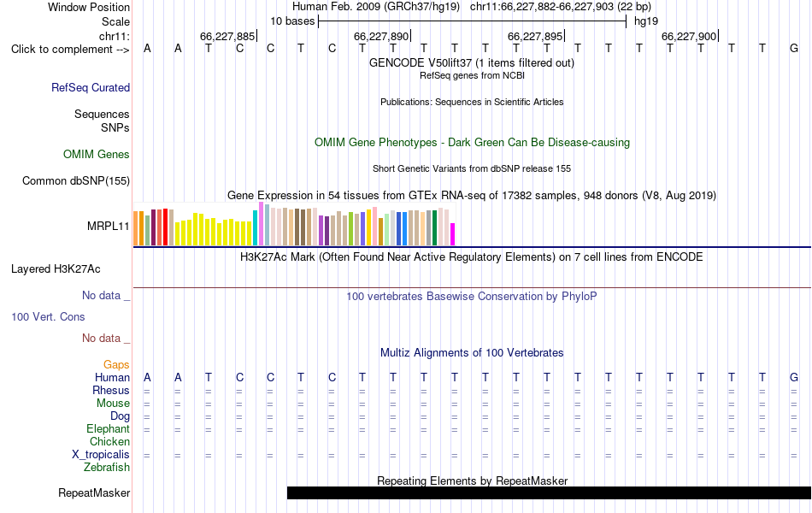Click the 66,227,895 ruler position
812x513 pixels.
click(535, 36)
